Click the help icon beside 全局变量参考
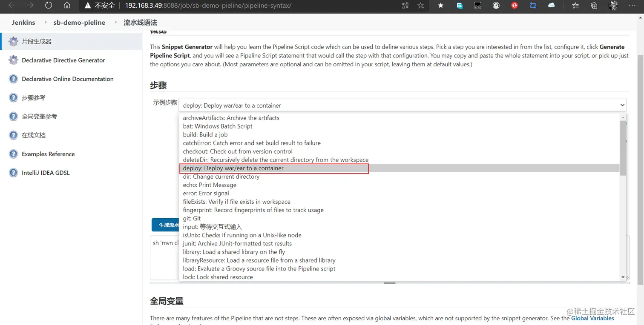This screenshot has width=644, height=325. pyautogui.click(x=14, y=116)
